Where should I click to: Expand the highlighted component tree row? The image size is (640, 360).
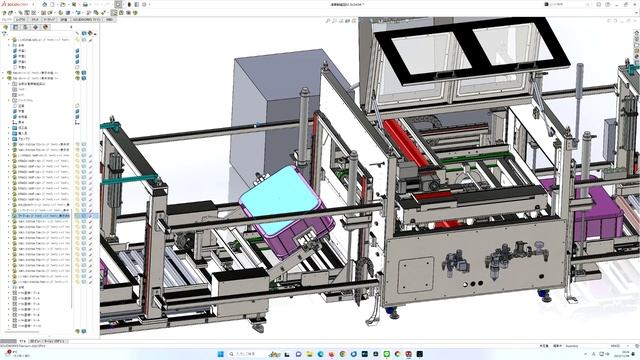(9, 216)
